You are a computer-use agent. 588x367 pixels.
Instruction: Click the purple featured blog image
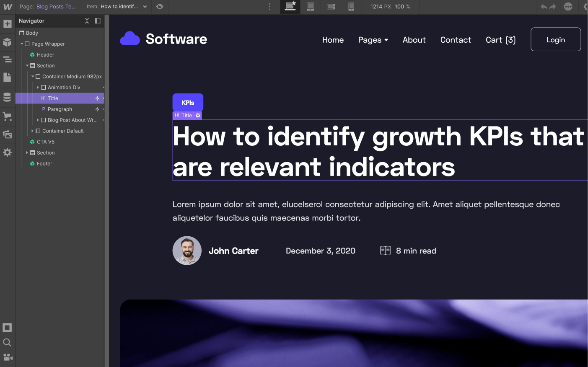pos(354,333)
